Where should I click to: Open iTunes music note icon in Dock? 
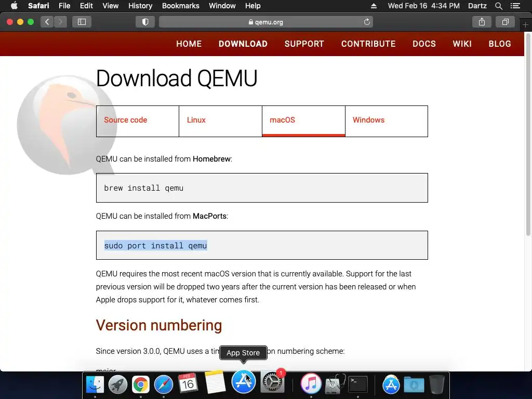click(311, 383)
